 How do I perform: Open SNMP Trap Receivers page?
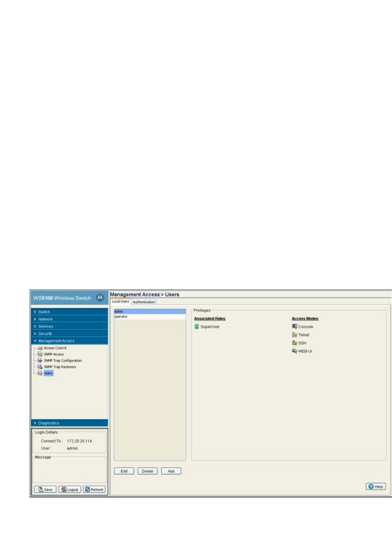[x=60, y=367]
